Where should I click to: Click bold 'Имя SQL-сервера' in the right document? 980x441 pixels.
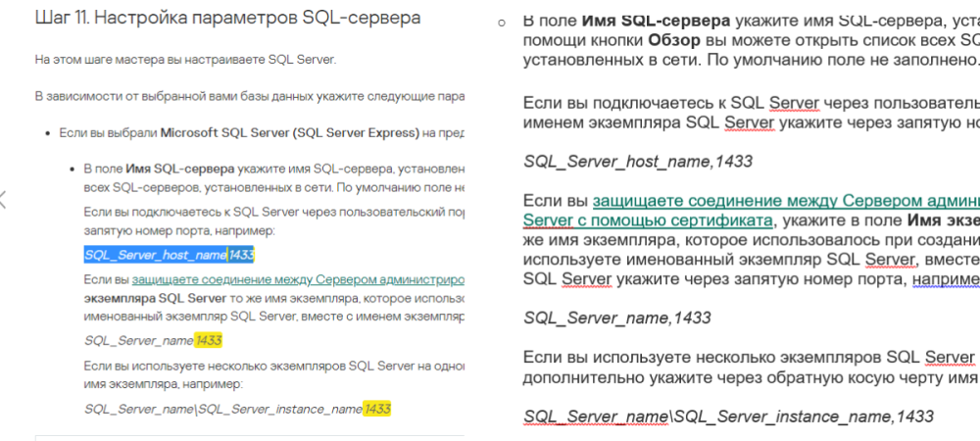point(656,22)
